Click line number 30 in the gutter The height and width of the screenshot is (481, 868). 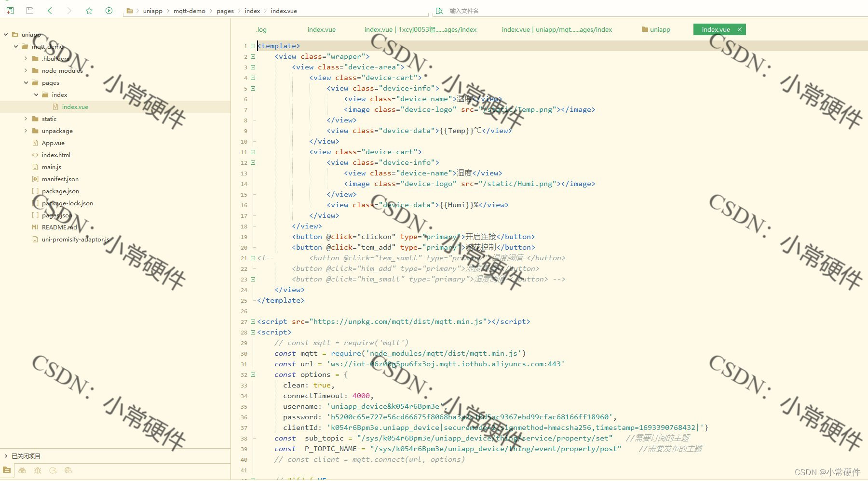point(244,354)
